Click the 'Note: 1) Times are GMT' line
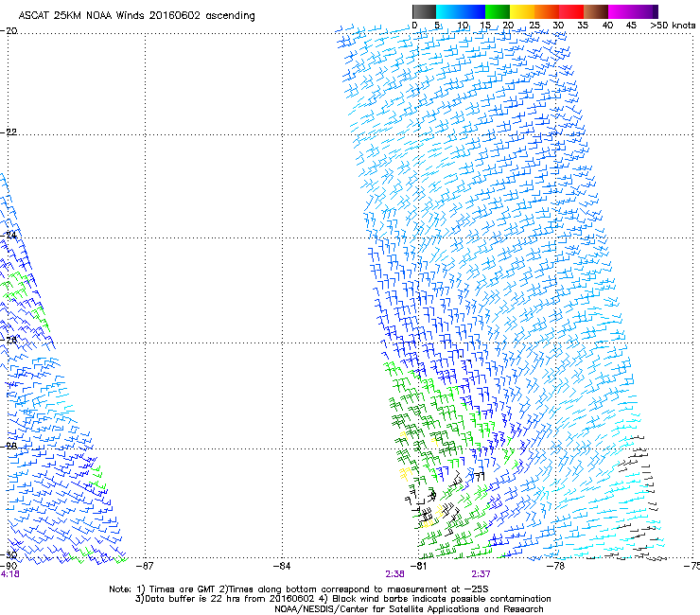This screenshot has width=700, height=615. [x=299, y=589]
